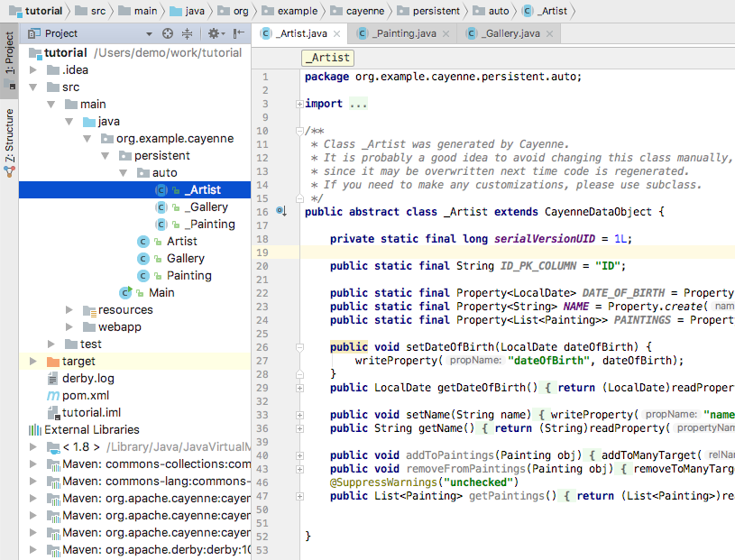The image size is (735, 560).
Task: Collapse the auto package
Action: pyautogui.click(x=123, y=172)
